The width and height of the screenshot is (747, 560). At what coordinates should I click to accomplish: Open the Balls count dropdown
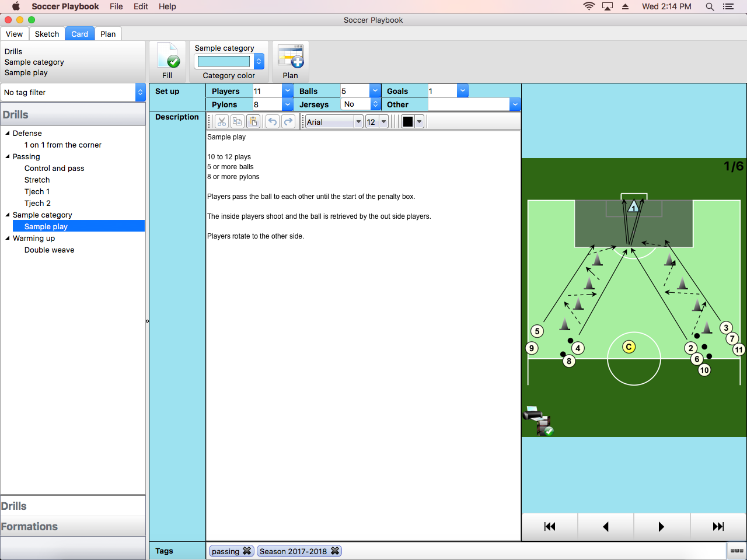pos(375,91)
